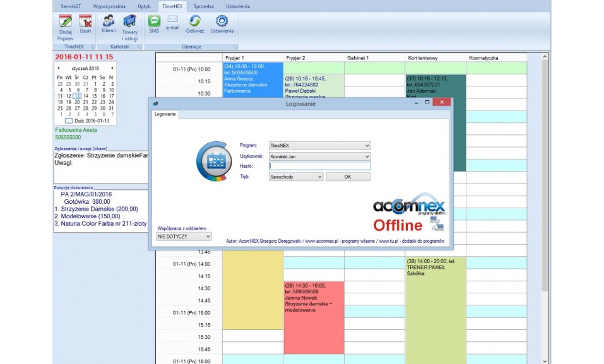The image size is (604, 364).
Task: Click the Hasło password input field
Action: (319, 167)
